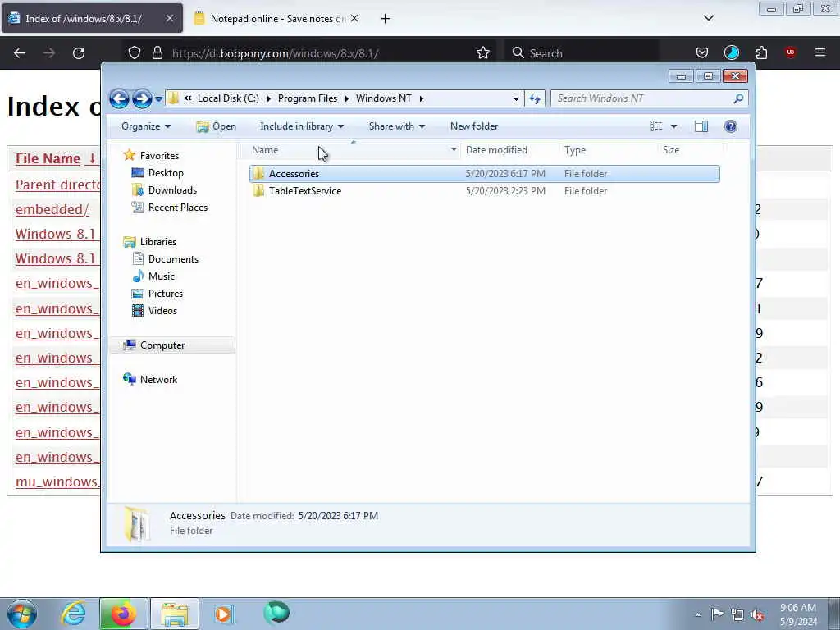Switch to Index of /windows/8.x/8.1/ tab

[x=92, y=19]
